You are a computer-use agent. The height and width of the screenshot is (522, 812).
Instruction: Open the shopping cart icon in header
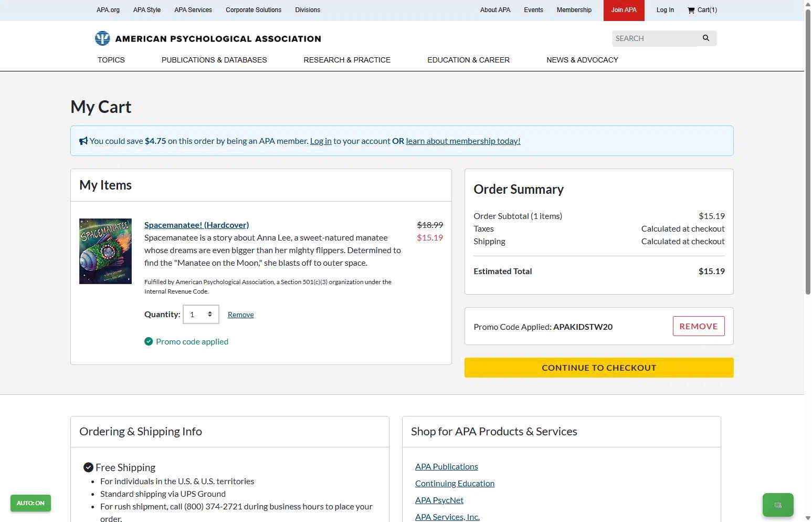(691, 10)
